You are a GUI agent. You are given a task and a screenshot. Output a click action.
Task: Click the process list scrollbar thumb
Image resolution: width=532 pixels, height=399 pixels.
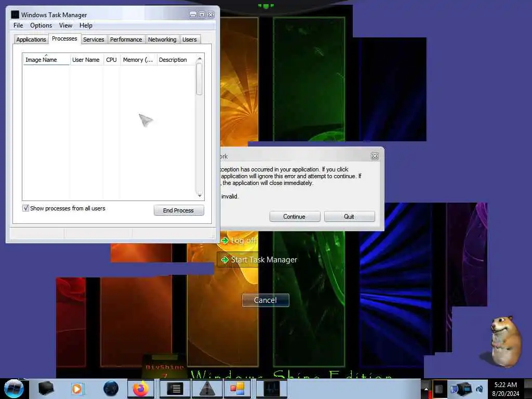[199, 79]
